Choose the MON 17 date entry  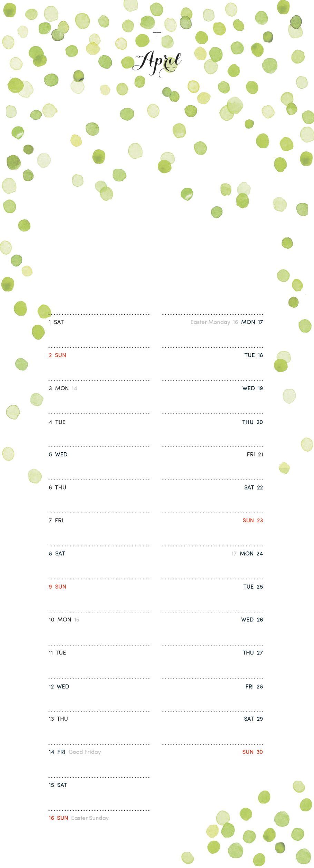point(252,322)
